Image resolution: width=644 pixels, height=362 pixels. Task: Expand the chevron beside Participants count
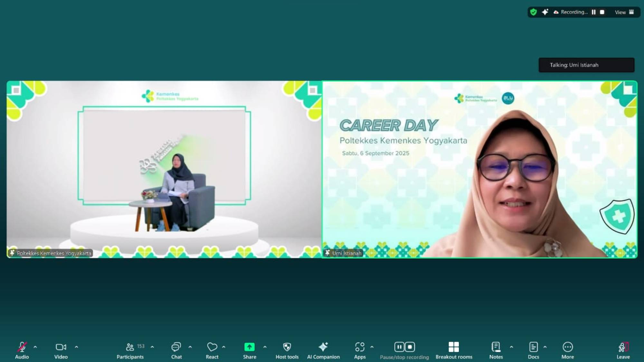pos(152,347)
